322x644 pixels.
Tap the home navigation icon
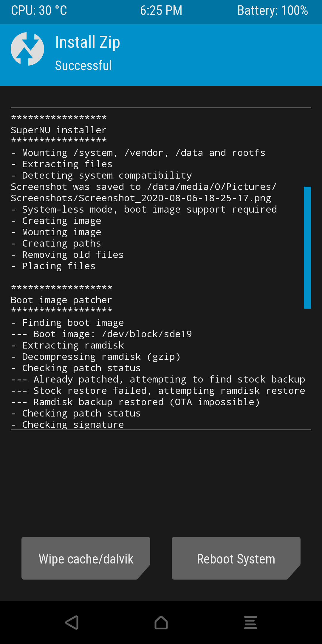pos(161,623)
